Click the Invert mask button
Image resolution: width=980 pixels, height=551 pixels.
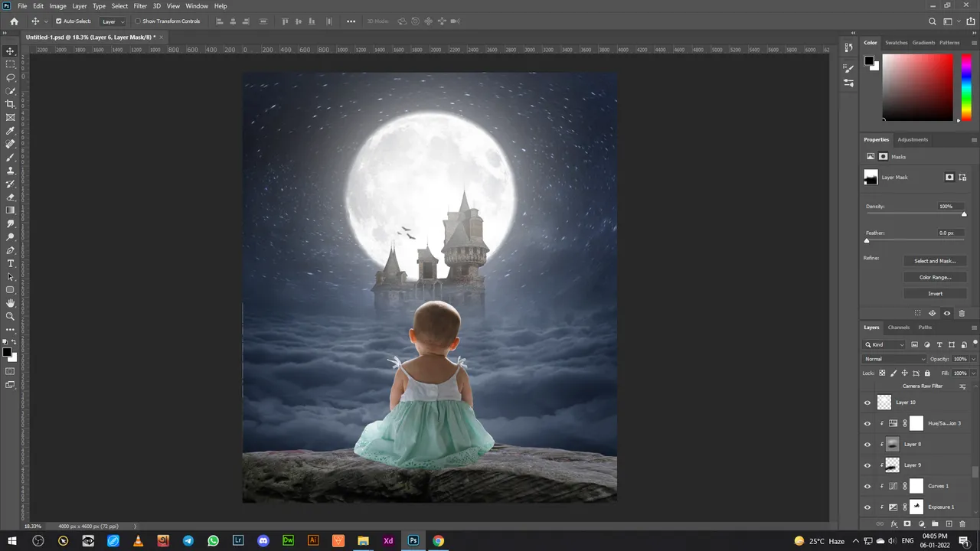[935, 294]
